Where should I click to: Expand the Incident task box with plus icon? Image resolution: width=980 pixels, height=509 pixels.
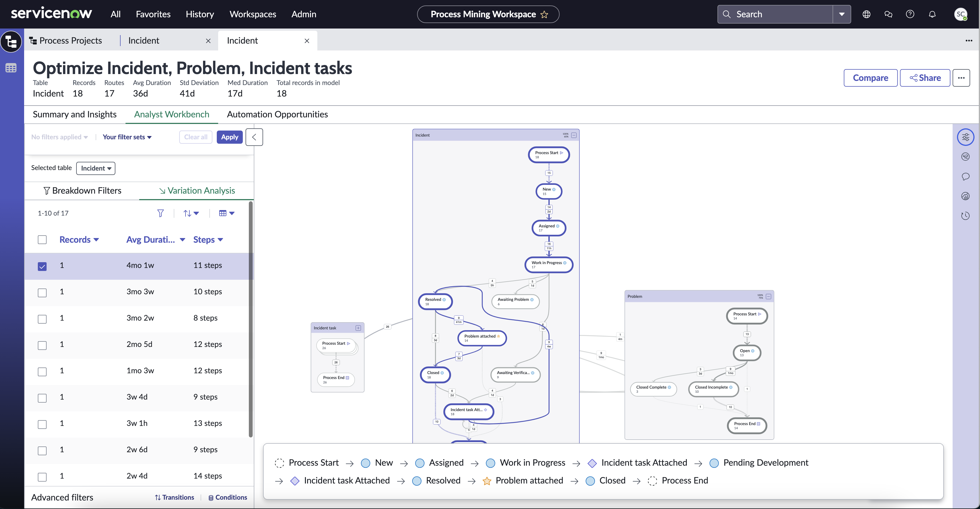[x=358, y=328]
